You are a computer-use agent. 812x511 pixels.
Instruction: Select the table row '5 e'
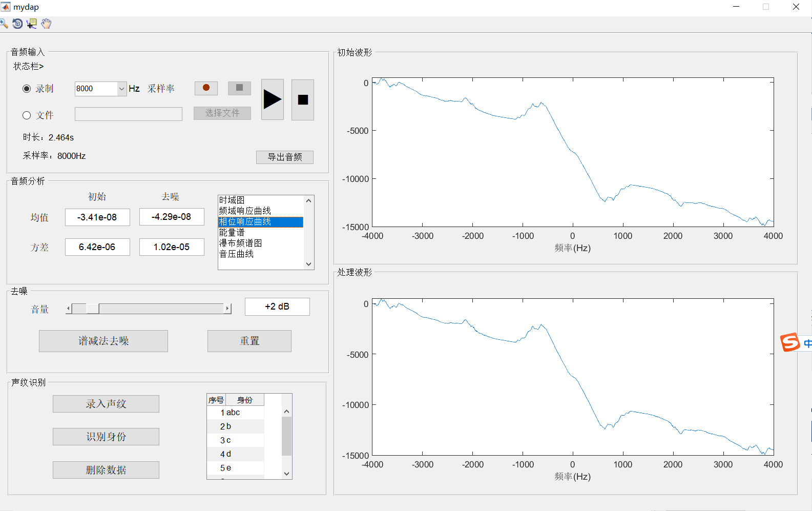pos(236,468)
